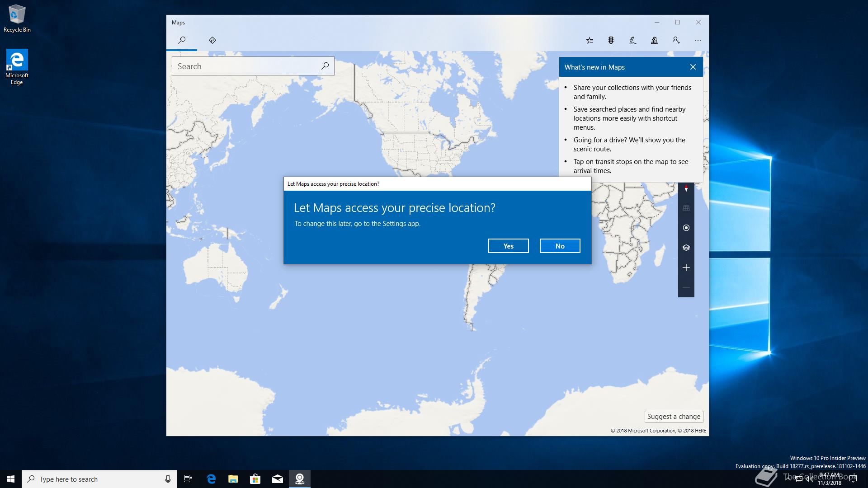Maximize the Maps window
The image size is (868, 488).
pyautogui.click(x=678, y=22)
